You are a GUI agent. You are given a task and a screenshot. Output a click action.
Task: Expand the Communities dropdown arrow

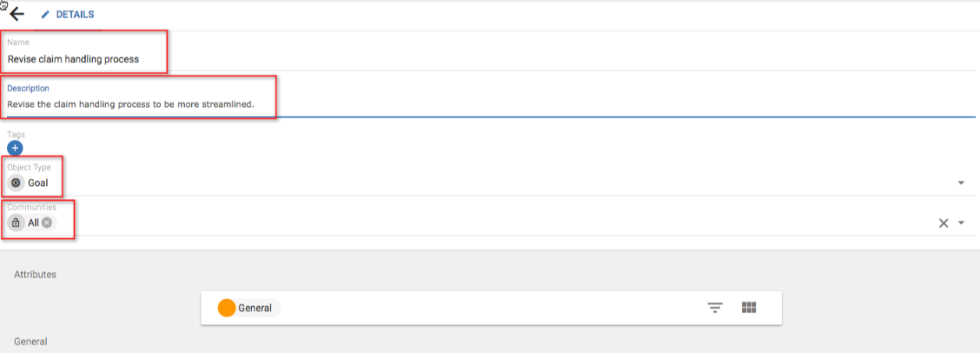[961, 223]
